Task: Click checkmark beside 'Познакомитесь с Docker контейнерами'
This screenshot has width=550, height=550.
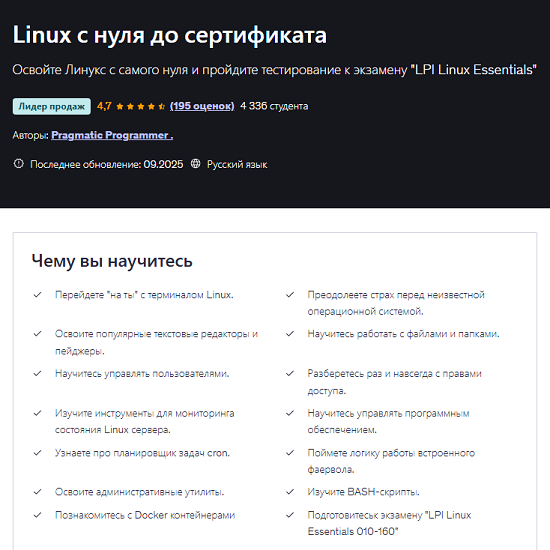Action: point(38,515)
